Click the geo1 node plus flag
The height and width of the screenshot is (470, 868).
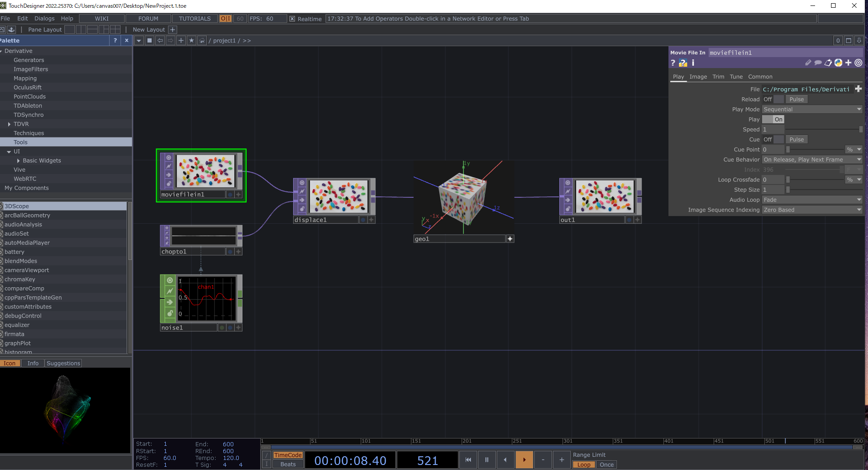coord(510,239)
